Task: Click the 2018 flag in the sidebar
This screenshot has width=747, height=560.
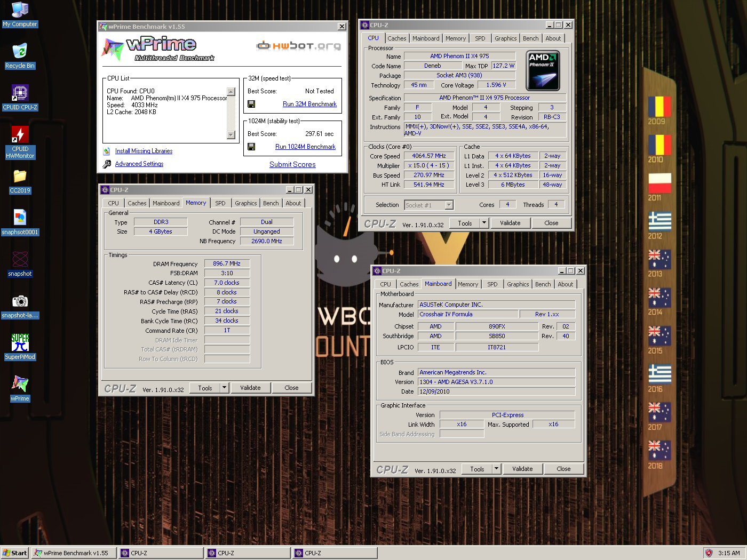Action: pos(659,451)
